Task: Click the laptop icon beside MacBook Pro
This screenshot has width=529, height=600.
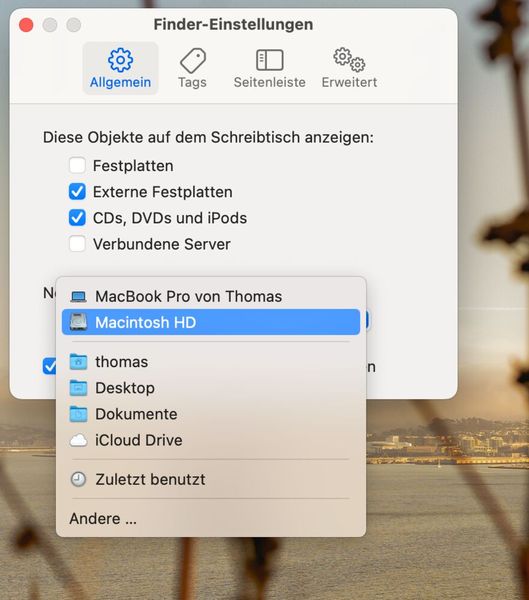Action: (x=78, y=297)
